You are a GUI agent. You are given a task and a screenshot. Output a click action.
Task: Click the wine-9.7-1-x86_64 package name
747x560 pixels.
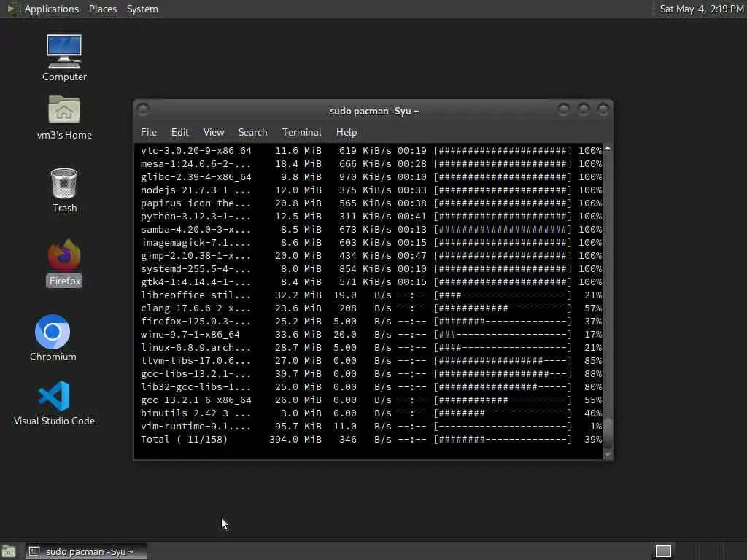click(x=190, y=334)
